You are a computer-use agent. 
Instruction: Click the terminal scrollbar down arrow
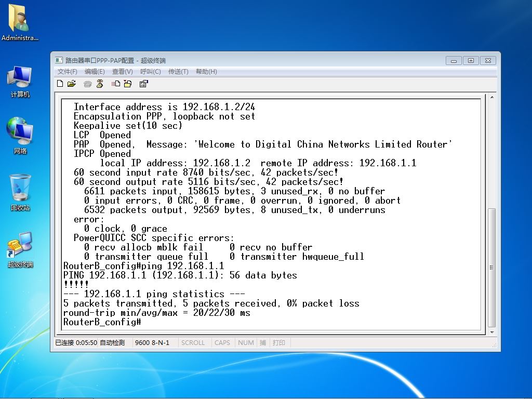pyautogui.click(x=491, y=332)
